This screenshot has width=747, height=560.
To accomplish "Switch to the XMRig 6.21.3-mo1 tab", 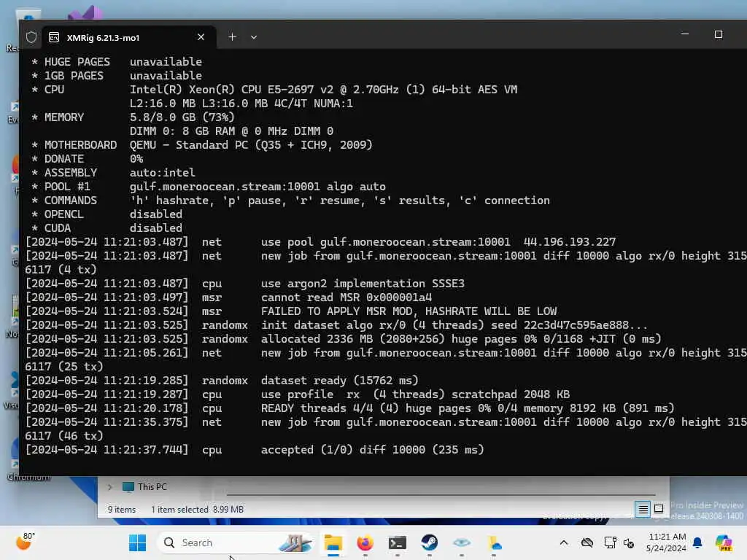I will [128, 37].
